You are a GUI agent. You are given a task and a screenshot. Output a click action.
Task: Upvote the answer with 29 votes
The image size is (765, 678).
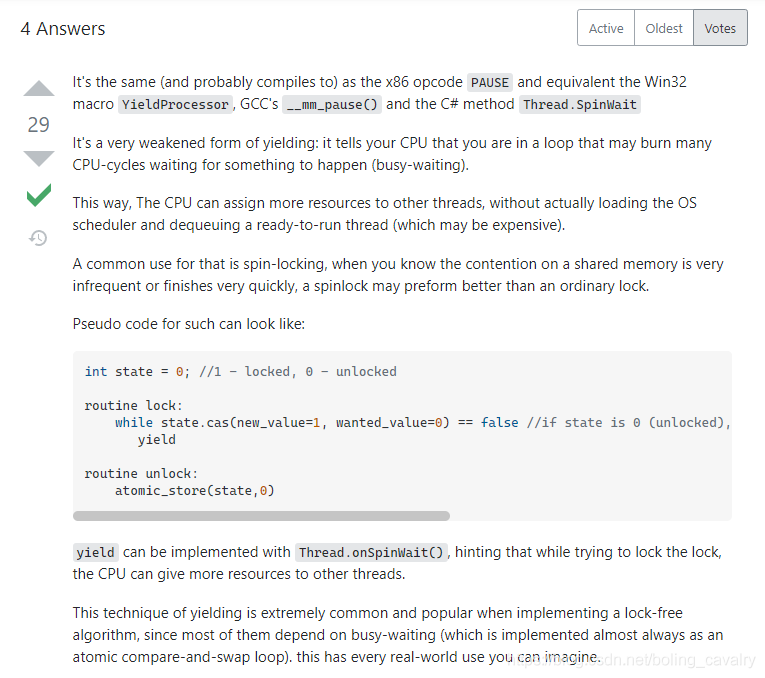(x=39, y=88)
